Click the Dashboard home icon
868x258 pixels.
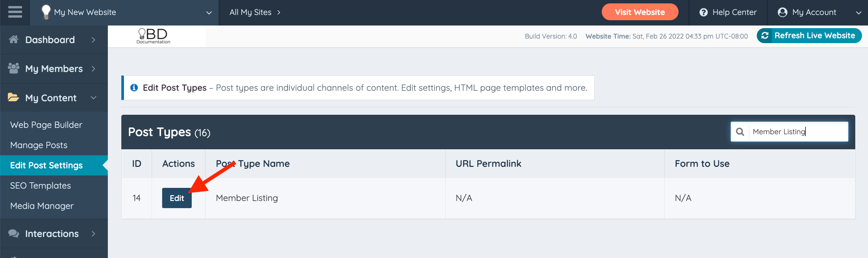pyautogui.click(x=14, y=39)
